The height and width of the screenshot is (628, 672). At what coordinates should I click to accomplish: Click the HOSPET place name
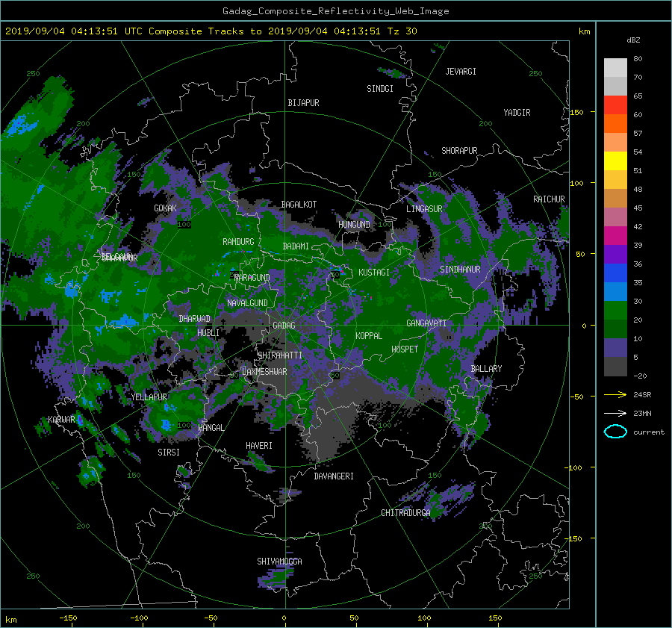tap(405, 349)
